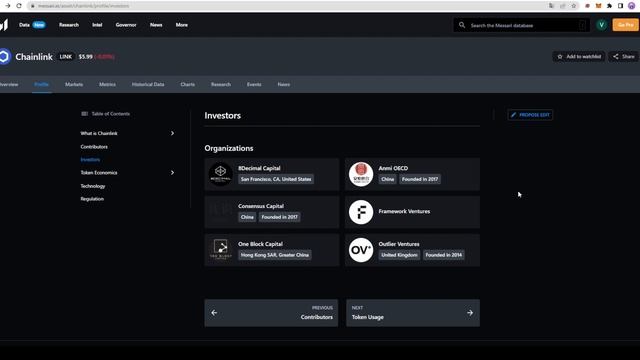
Task: Click the search magnifier icon
Action: tap(462, 25)
